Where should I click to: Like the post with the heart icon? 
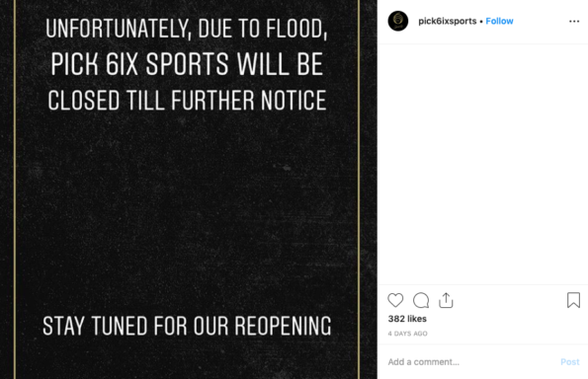point(395,300)
